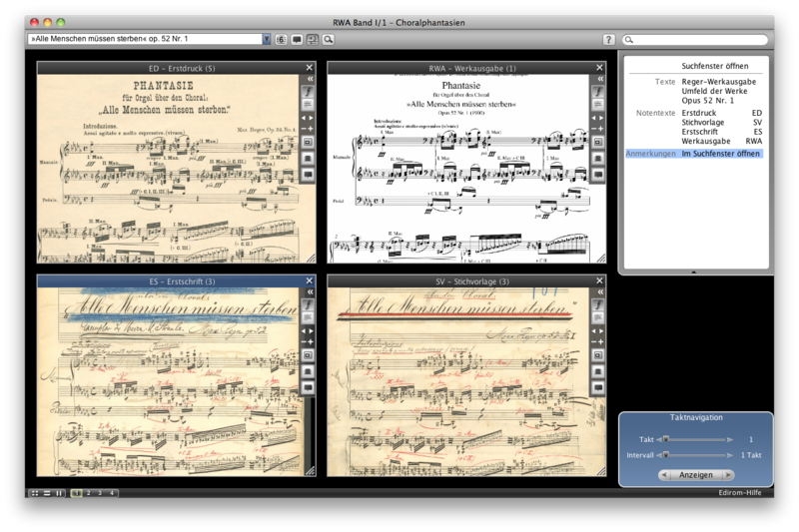Open the help question mark button

coord(608,39)
